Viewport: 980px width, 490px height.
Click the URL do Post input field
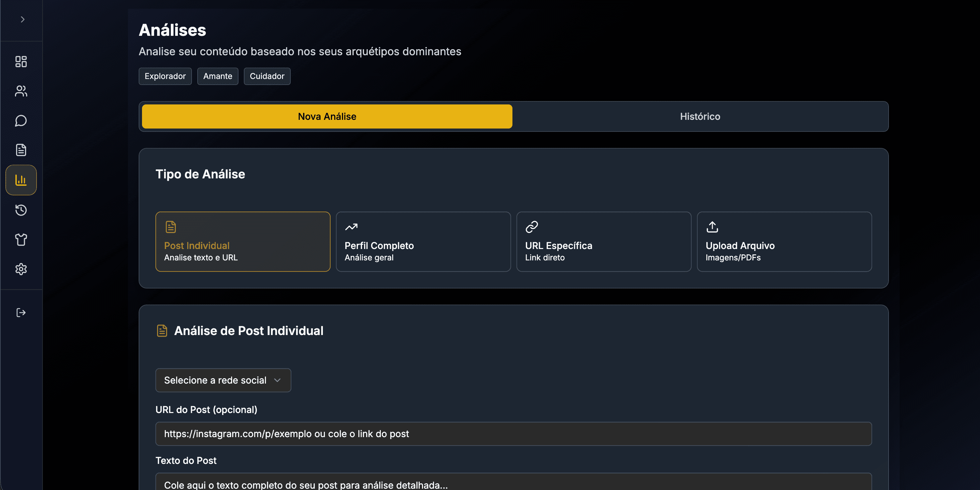coord(513,434)
